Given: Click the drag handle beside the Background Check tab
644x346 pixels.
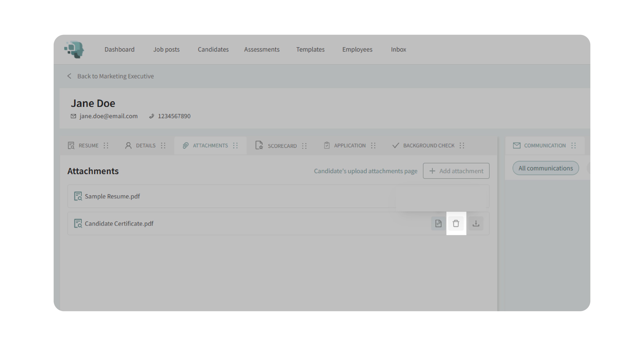Looking at the screenshot, I should pyautogui.click(x=462, y=145).
